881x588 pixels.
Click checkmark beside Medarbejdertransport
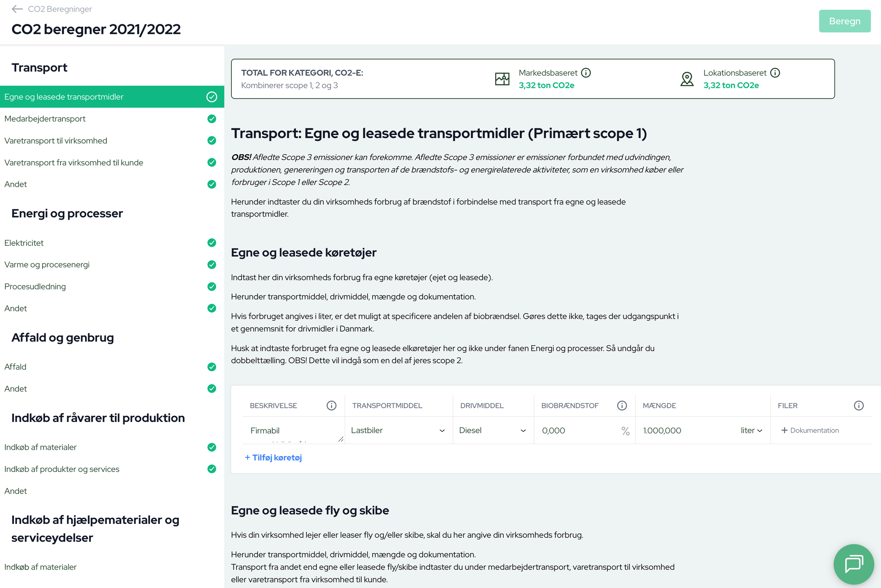(x=212, y=119)
